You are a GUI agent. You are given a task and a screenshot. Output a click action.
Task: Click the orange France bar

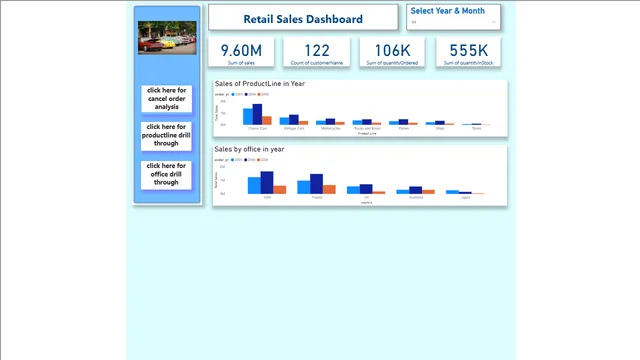(329, 189)
